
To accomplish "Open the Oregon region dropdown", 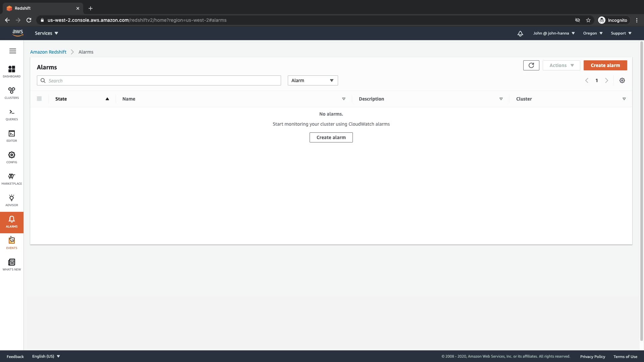I will (593, 33).
